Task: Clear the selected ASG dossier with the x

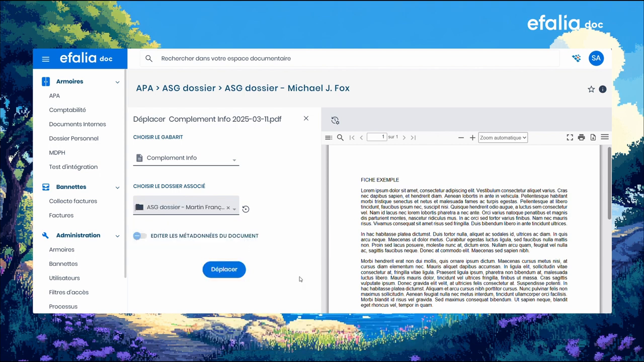Action: coord(228,208)
